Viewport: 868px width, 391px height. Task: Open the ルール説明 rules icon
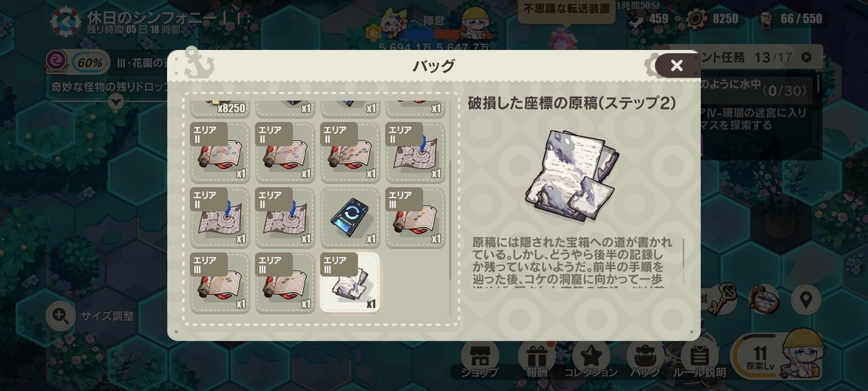pos(698,360)
